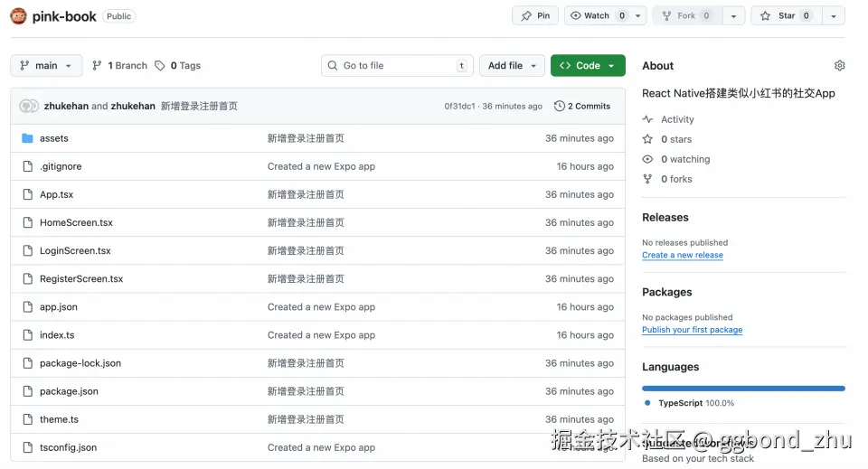The image size is (868, 469).
Task: Click the tag icon beside 0 Tags
Action: 159,65
